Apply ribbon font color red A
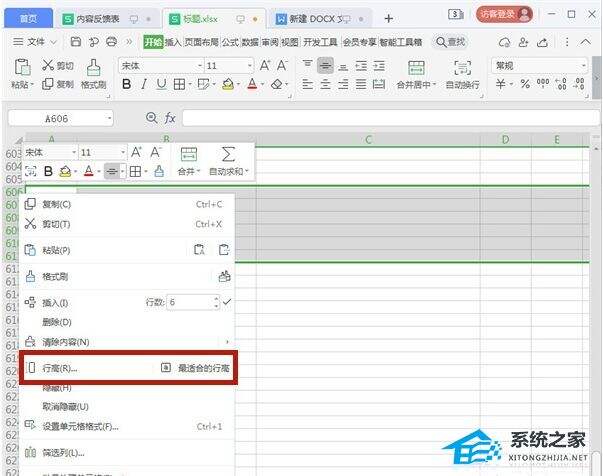 click(252, 84)
